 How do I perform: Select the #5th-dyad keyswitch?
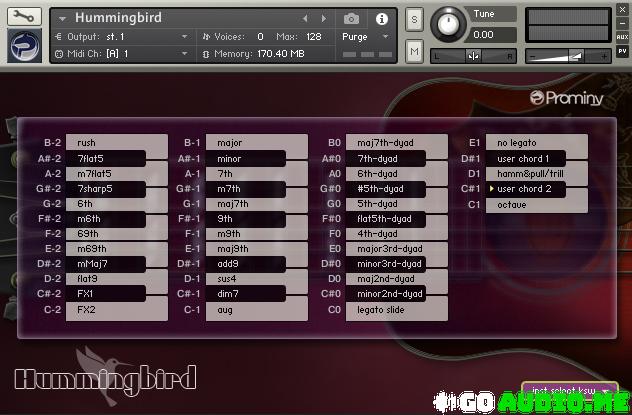(x=386, y=189)
